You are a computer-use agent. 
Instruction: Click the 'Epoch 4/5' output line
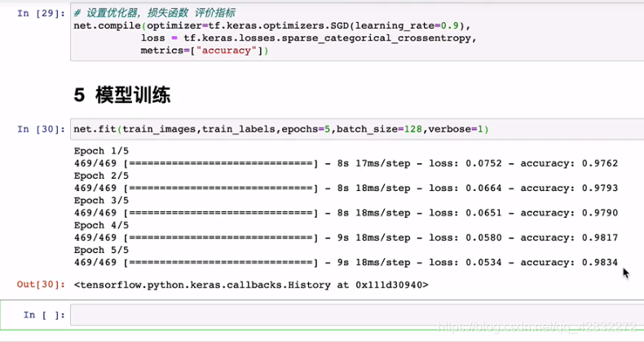tap(101, 225)
